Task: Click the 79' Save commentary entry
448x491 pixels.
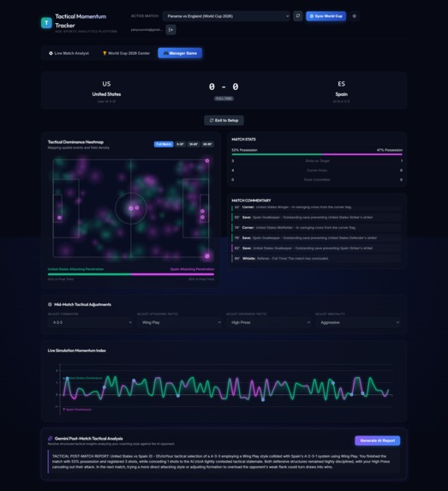Action: tap(316, 237)
